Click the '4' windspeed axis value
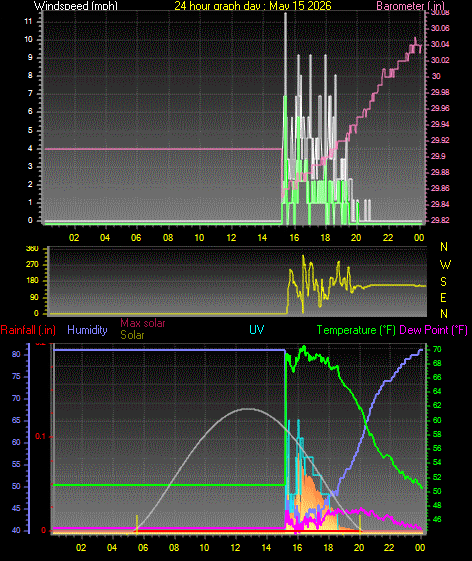The image size is (472, 561). point(30,148)
